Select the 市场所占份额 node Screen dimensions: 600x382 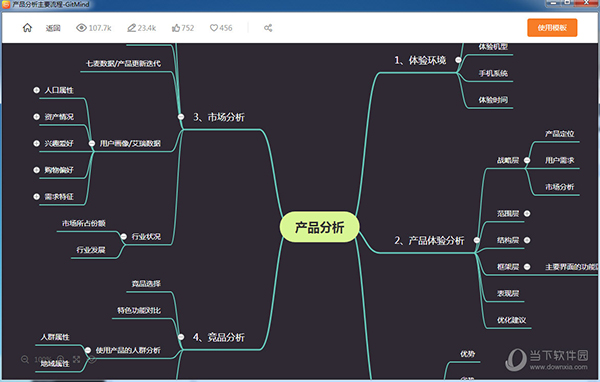pos(84,223)
